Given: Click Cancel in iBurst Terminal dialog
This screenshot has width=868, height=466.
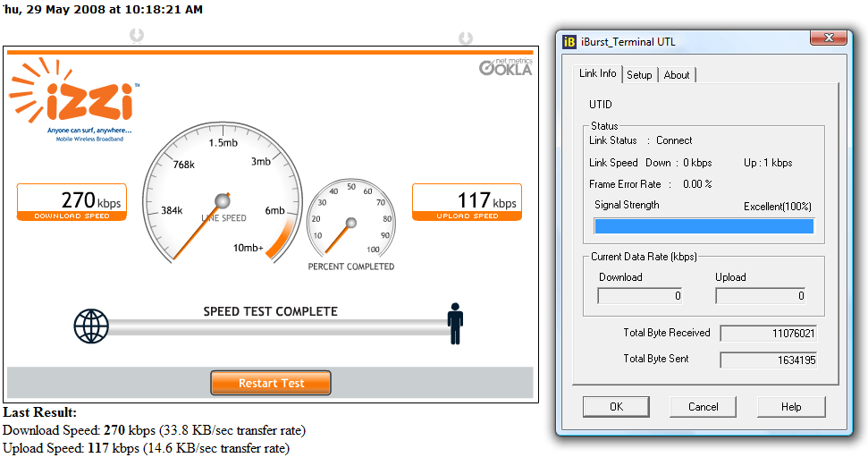Looking at the screenshot, I should pos(703,407).
